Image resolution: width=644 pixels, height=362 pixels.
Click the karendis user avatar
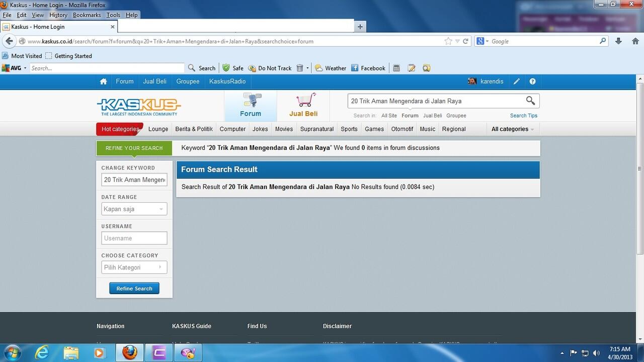pyautogui.click(x=472, y=81)
